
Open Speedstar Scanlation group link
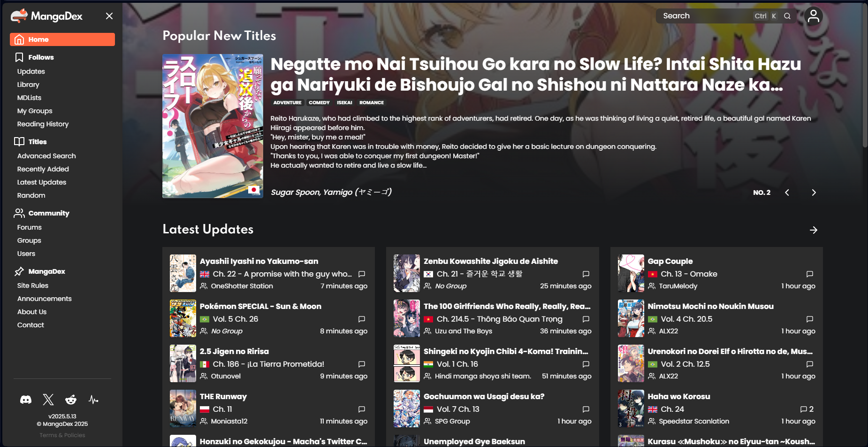[694, 421]
